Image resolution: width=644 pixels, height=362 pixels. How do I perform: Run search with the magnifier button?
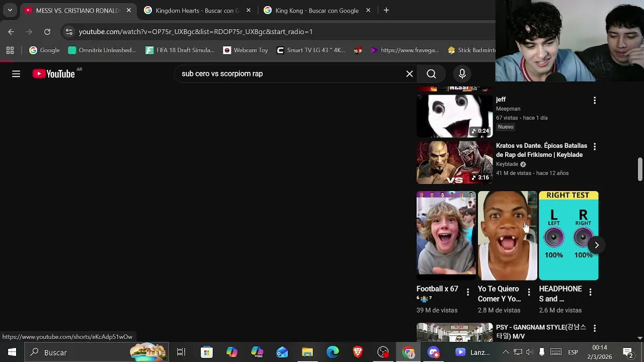(x=431, y=74)
